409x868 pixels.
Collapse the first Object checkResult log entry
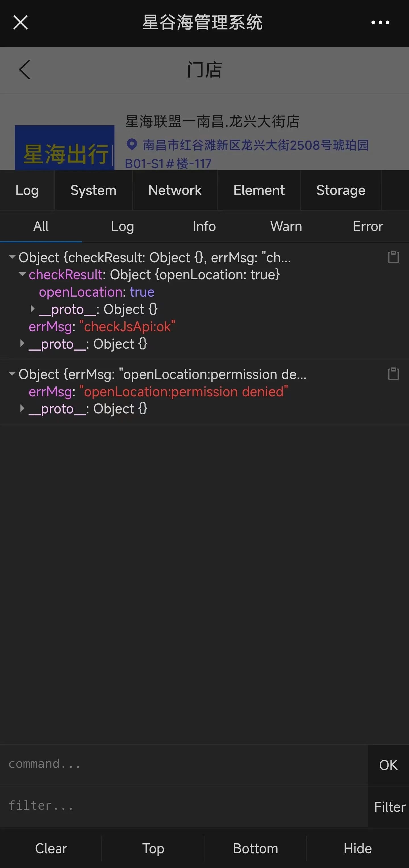pyautogui.click(x=12, y=257)
